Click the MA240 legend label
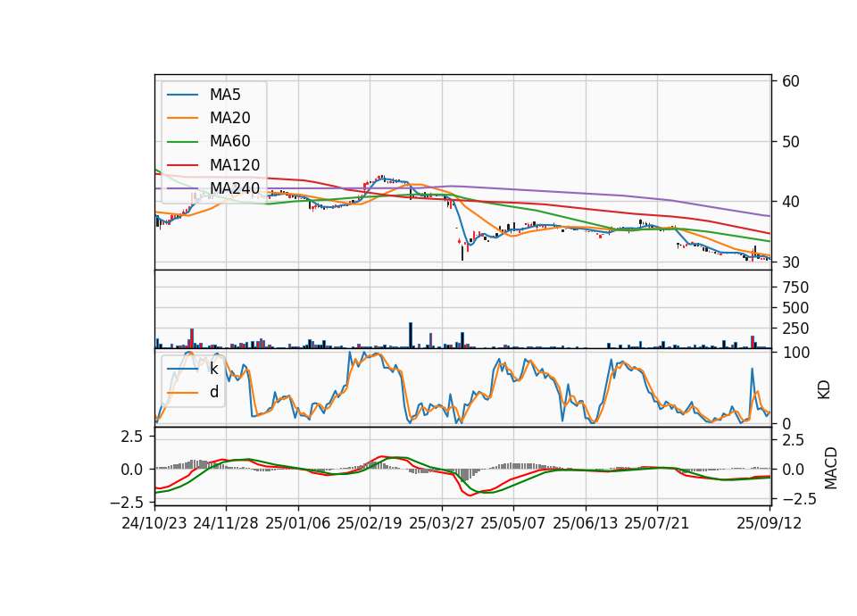The width and height of the screenshot is (857, 616). 235,188
